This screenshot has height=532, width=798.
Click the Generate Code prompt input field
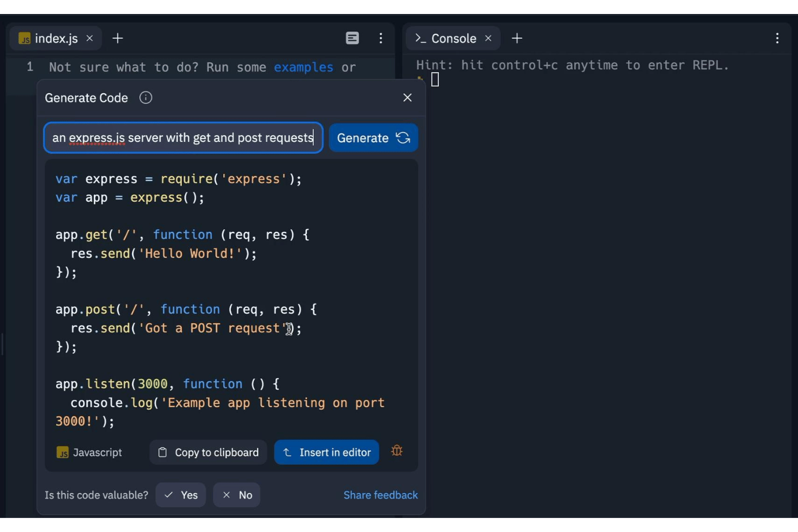tap(183, 138)
